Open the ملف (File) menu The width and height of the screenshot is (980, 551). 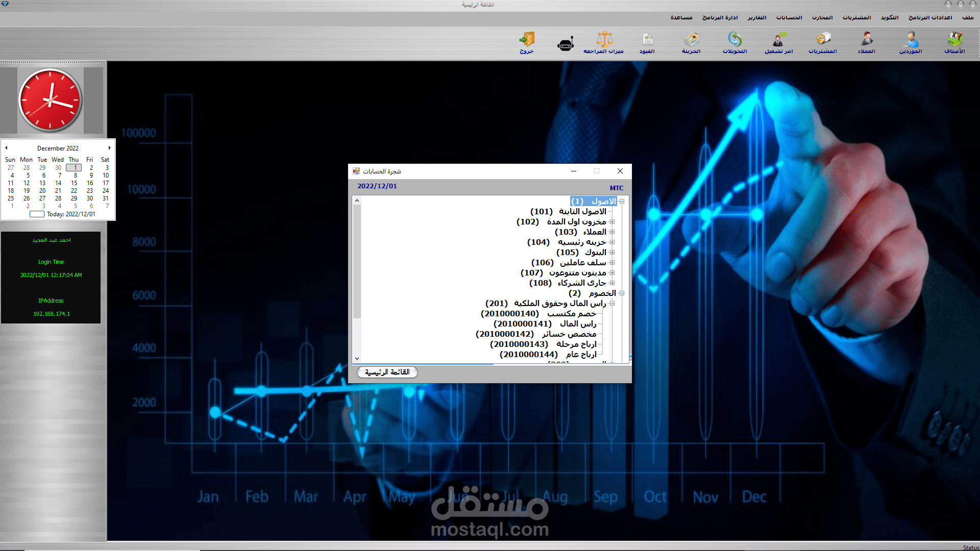tap(968, 17)
